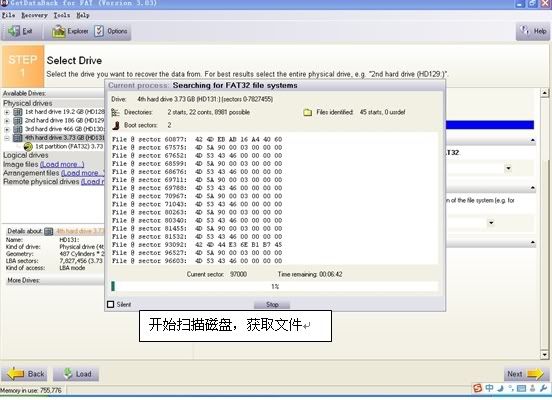The height and width of the screenshot is (400, 552).
Task: Click the green Load arrow icon
Action: (x=68, y=374)
